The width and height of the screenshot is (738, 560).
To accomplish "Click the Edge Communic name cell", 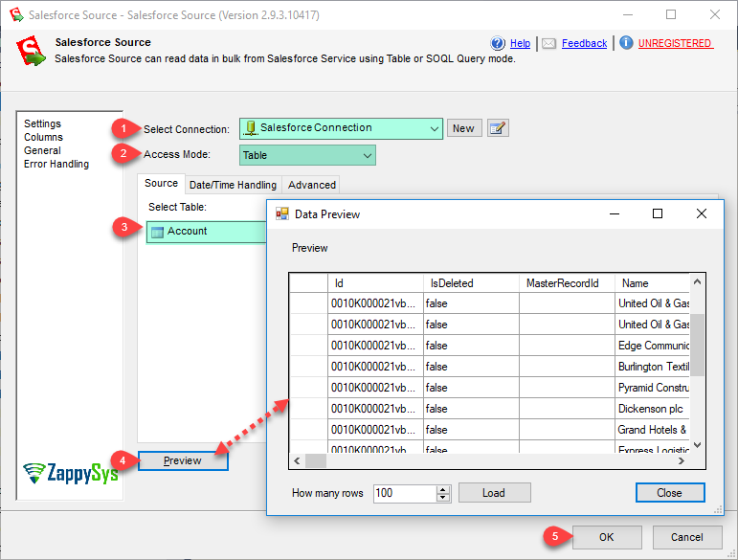I will pos(653,346).
